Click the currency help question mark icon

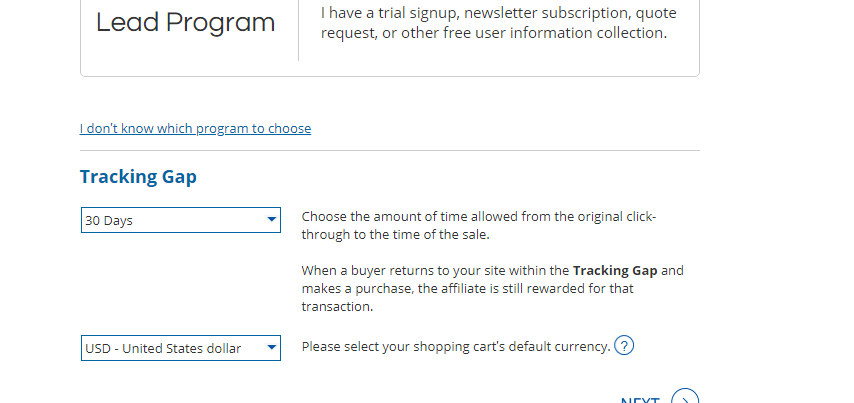[x=624, y=346]
